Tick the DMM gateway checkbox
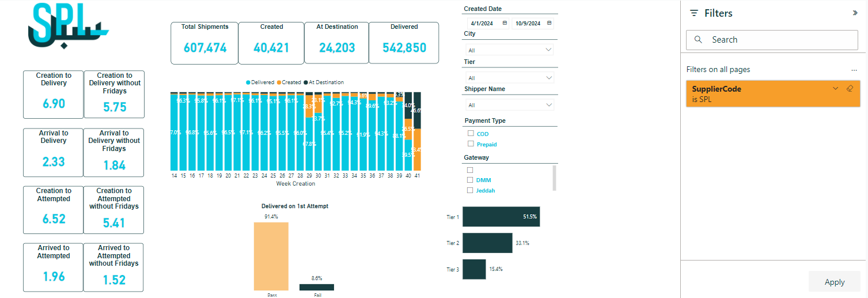The height and width of the screenshot is (298, 868). pos(470,180)
